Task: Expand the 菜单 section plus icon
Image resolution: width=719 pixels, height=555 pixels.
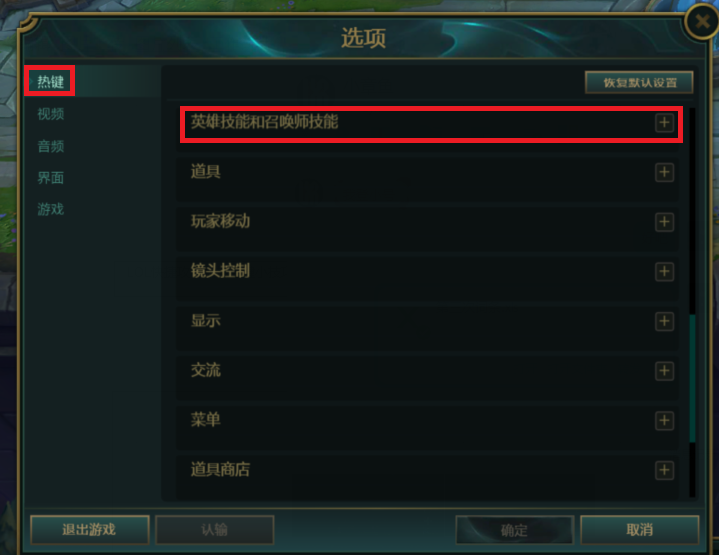Action: pos(664,421)
